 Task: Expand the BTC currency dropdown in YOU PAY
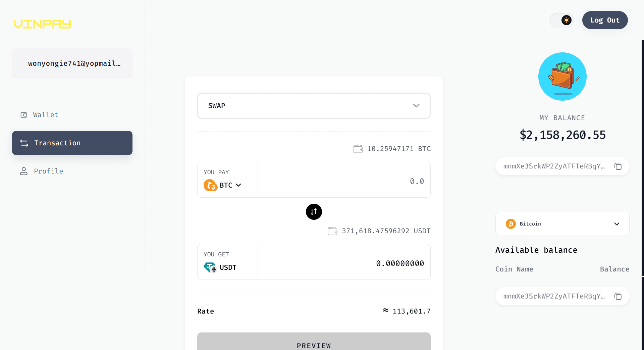238,185
